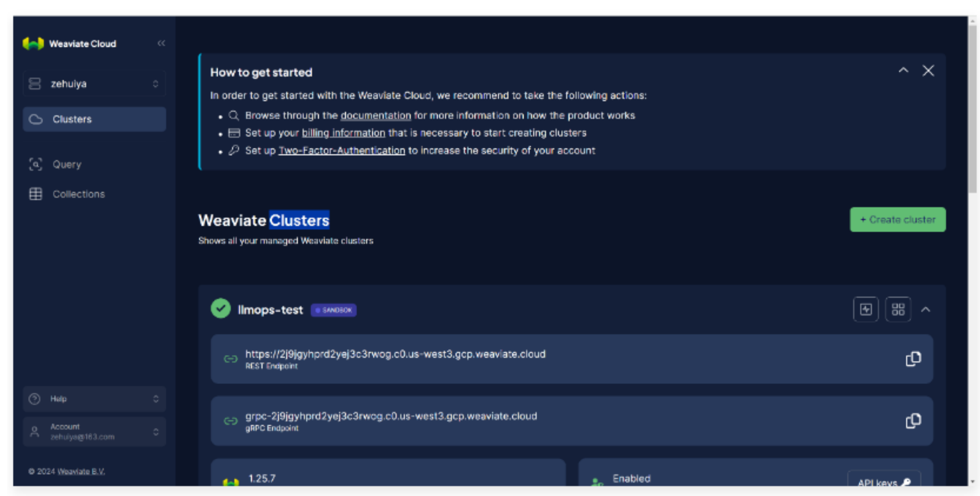Open cluster monitoring via the pulse icon
The image size is (980, 496).
pyautogui.click(x=866, y=309)
